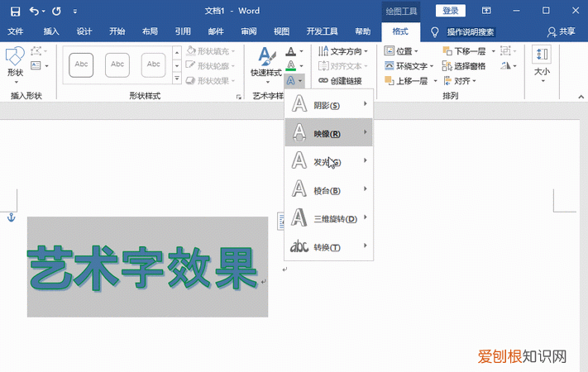Open the 快速样式 WordArt gallery
Screen dimensions: 588x372
[266, 65]
